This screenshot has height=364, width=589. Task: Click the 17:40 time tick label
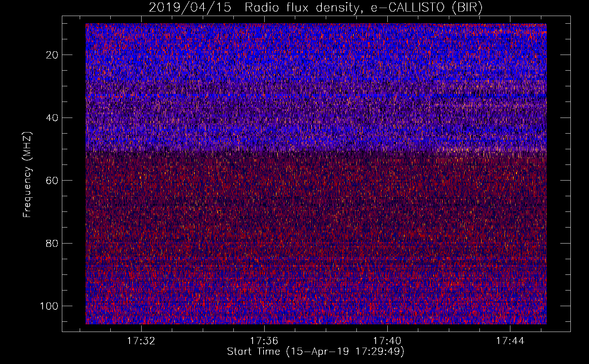coord(387,341)
